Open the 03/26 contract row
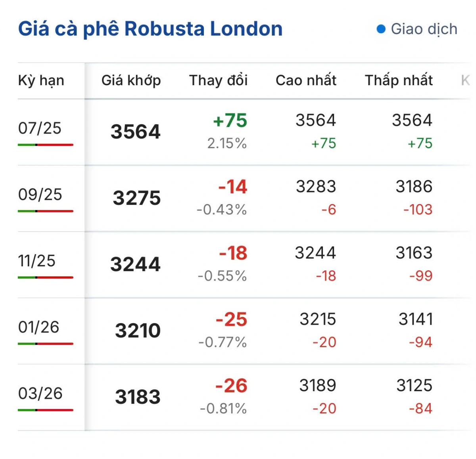This screenshot has width=476, height=459. [x=244, y=397]
